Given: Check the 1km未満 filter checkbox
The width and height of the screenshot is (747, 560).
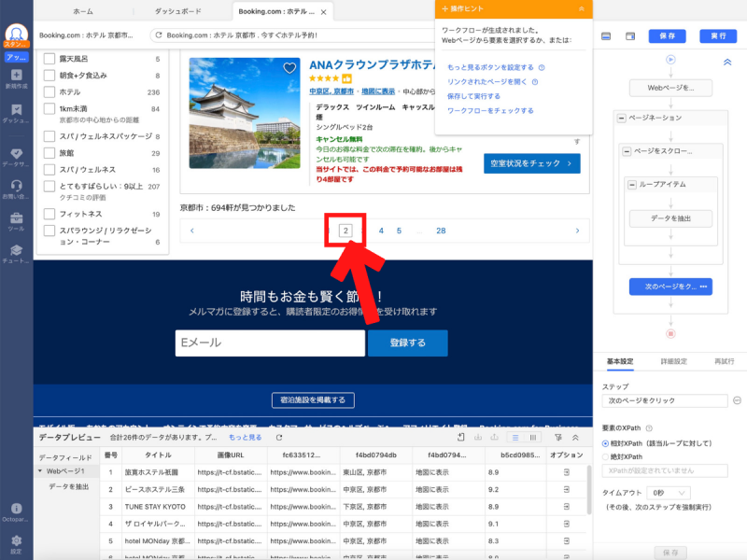Looking at the screenshot, I should pos(49,108).
